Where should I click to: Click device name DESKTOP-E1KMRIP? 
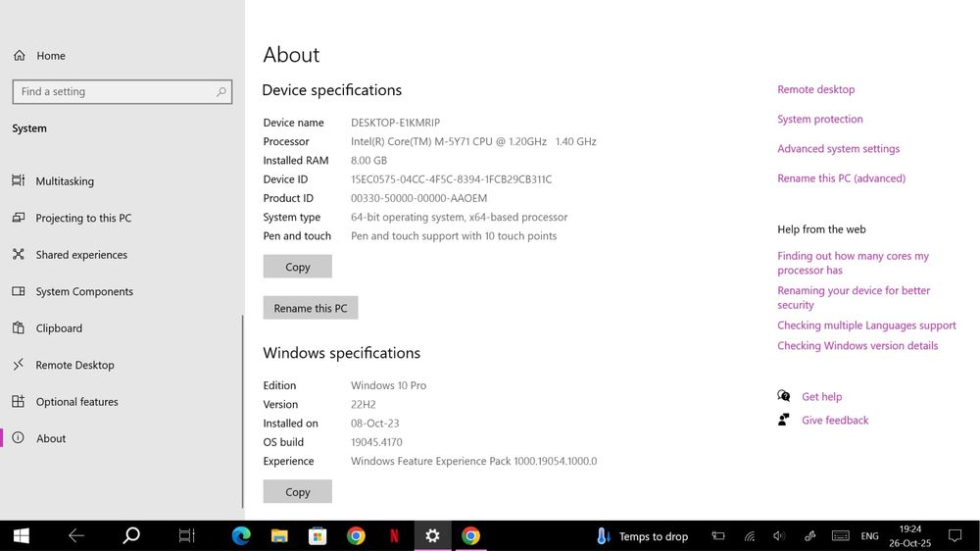click(x=395, y=123)
